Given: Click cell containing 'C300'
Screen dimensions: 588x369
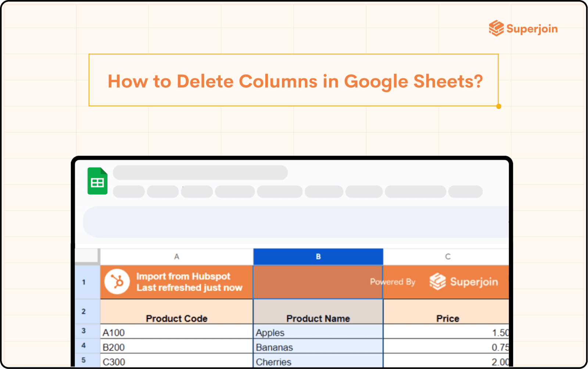Looking at the screenshot, I should pyautogui.click(x=176, y=361).
